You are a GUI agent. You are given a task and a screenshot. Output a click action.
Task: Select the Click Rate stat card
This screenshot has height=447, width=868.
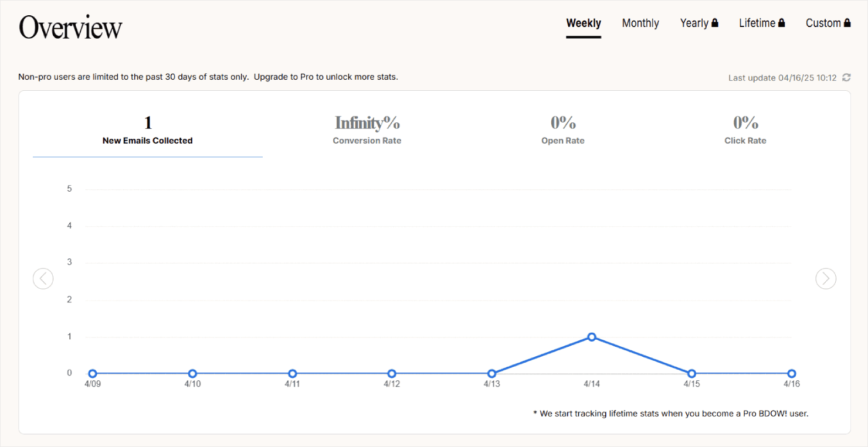pos(745,130)
